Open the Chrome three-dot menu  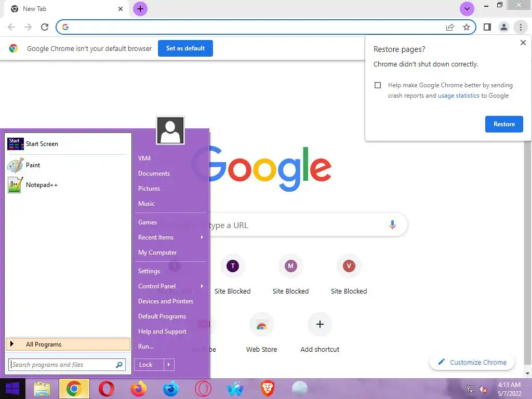point(521,27)
